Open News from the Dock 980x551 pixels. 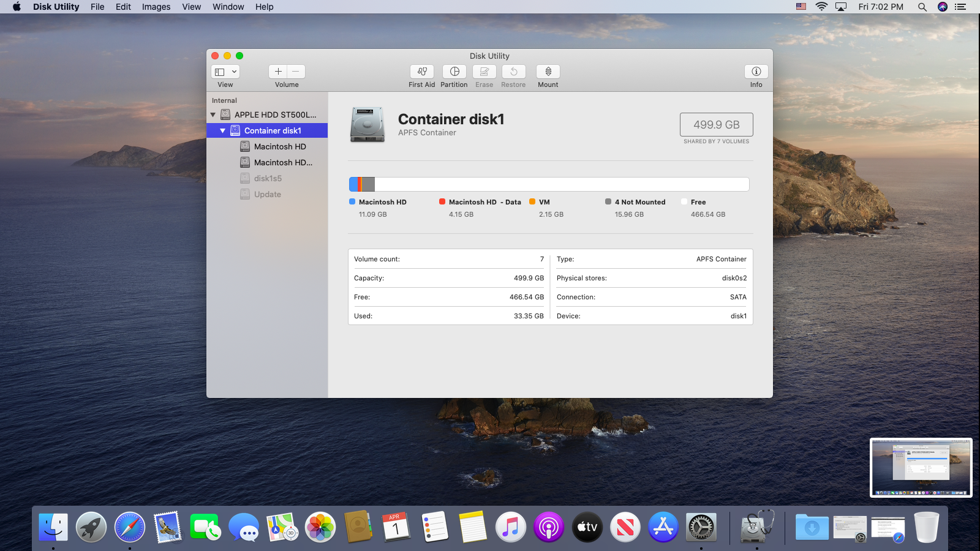point(625,527)
